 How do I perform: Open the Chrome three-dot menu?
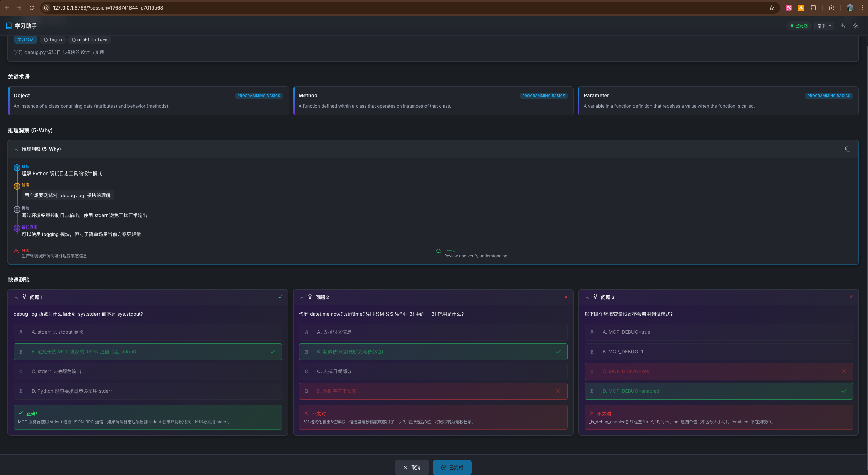[x=862, y=7]
